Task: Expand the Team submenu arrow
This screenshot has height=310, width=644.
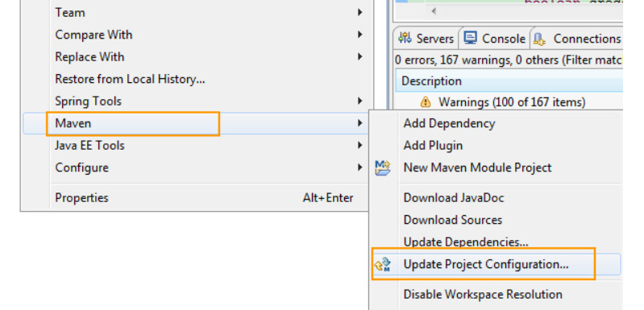Action: click(359, 13)
